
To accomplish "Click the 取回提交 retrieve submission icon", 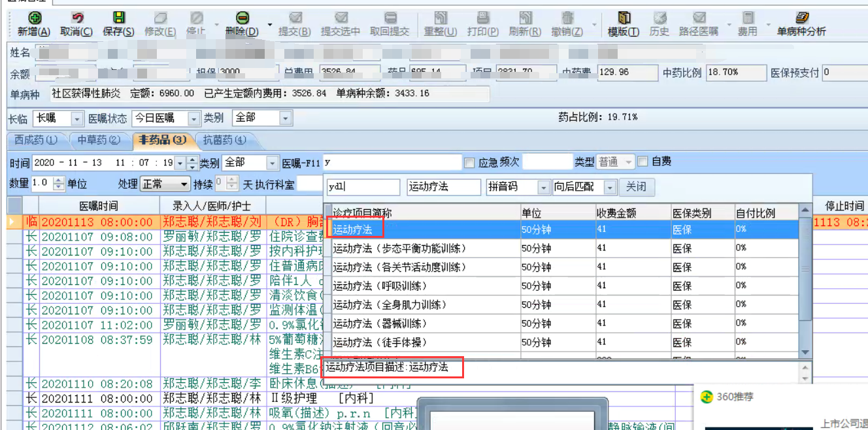I will pyautogui.click(x=390, y=19).
